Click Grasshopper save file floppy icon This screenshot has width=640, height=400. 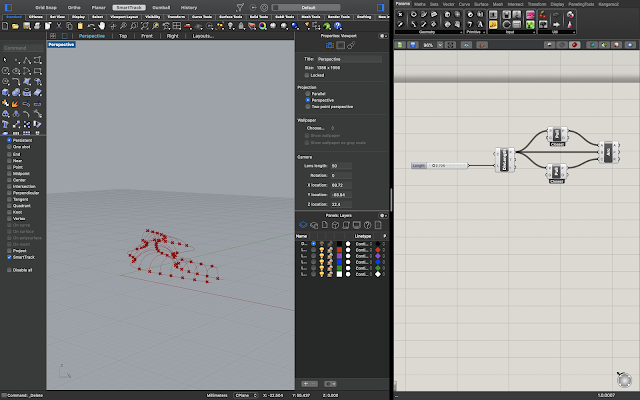[413, 45]
